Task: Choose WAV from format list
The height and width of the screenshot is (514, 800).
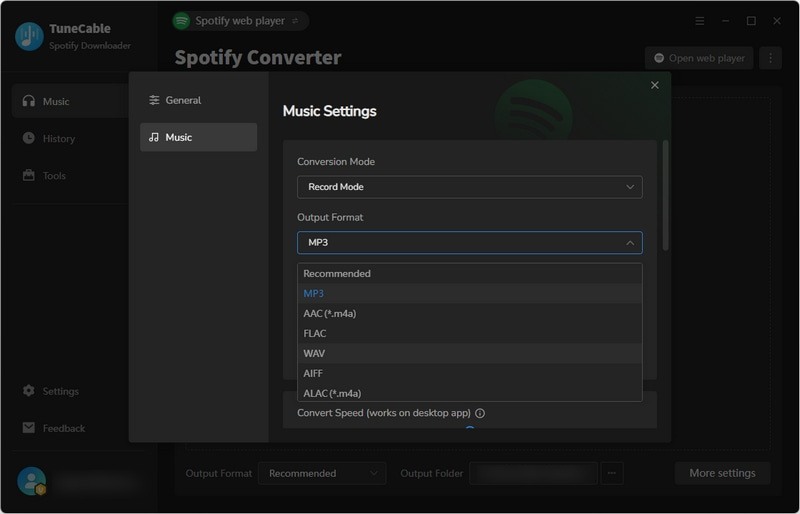Action: click(469, 353)
